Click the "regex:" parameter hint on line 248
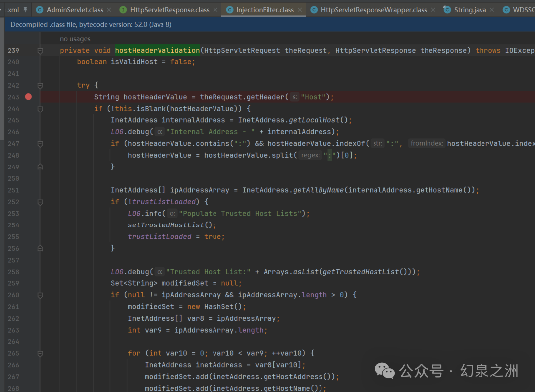Image resolution: width=535 pixels, height=392 pixels. pos(310,155)
